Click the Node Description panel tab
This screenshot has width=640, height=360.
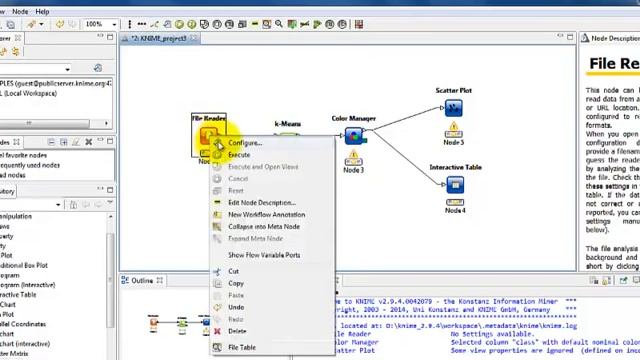[610, 38]
